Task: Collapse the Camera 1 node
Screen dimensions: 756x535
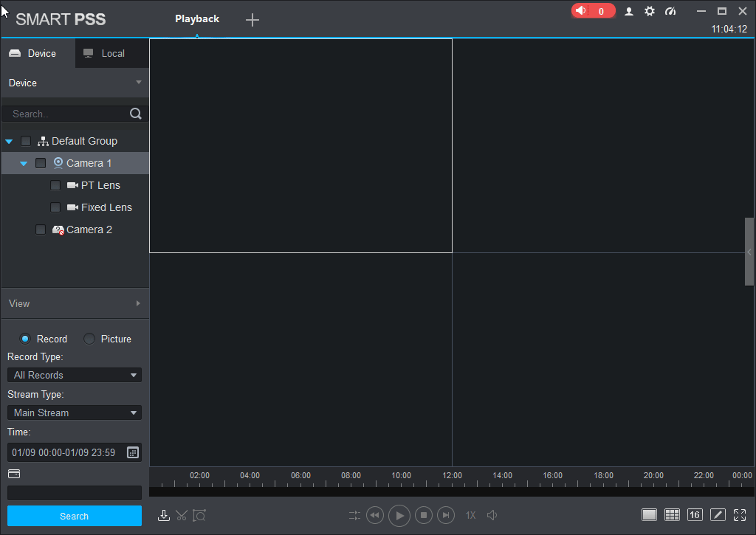Action: pyautogui.click(x=24, y=164)
